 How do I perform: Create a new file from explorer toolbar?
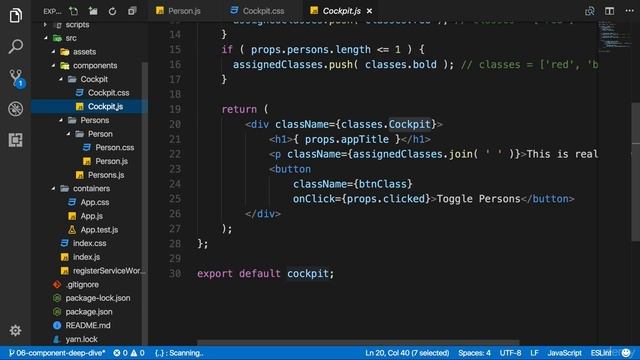point(73,11)
